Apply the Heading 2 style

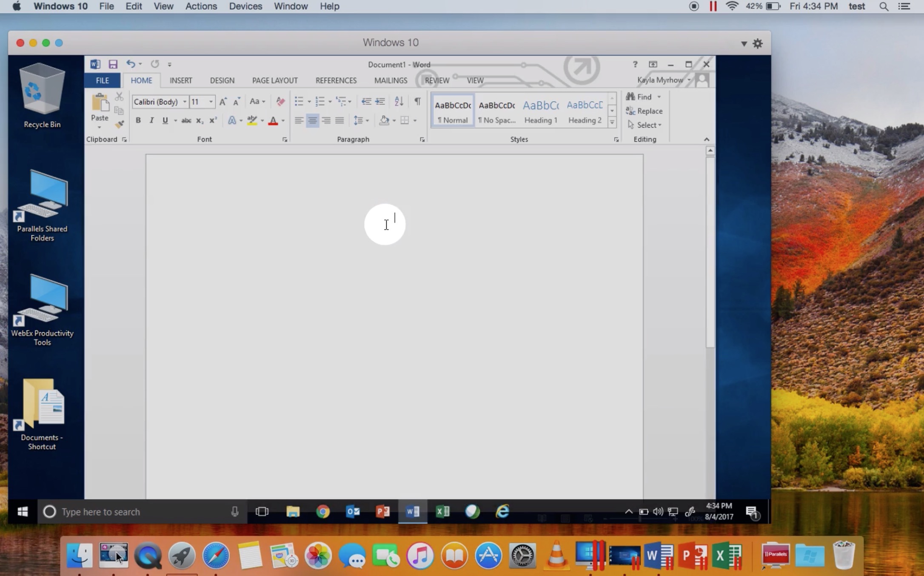(x=585, y=111)
